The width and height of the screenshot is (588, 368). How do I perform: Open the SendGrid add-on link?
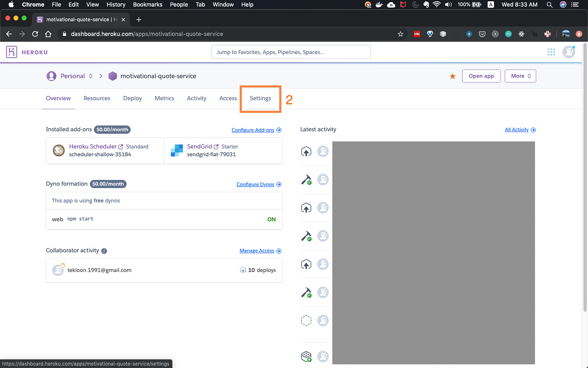[203, 146]
